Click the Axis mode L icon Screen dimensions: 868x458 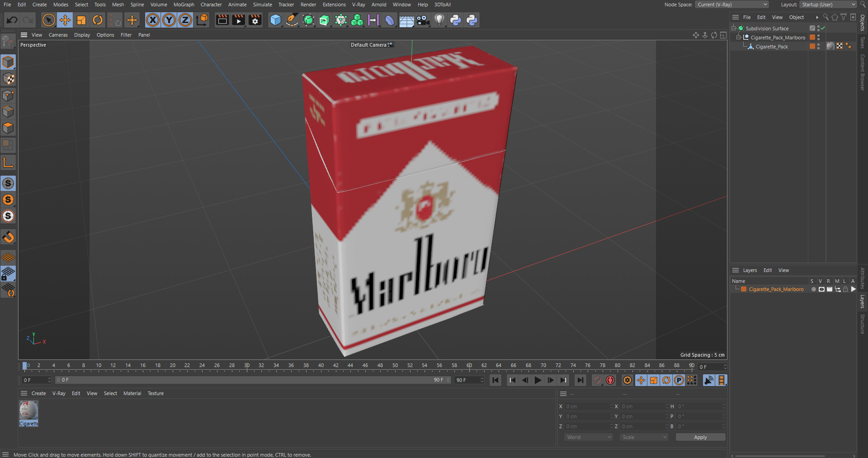[8, 162]
